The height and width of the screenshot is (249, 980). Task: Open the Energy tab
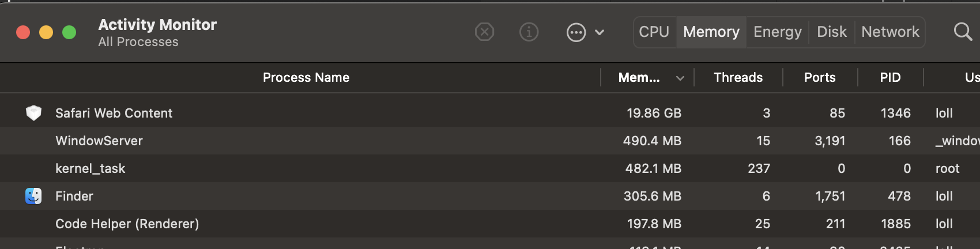(x=778, y=32)
